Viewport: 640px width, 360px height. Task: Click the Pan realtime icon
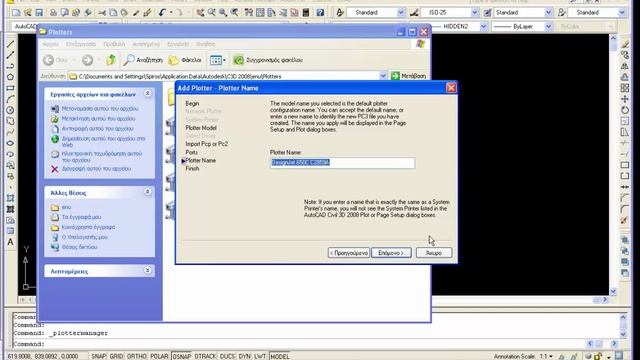point(200,13)
